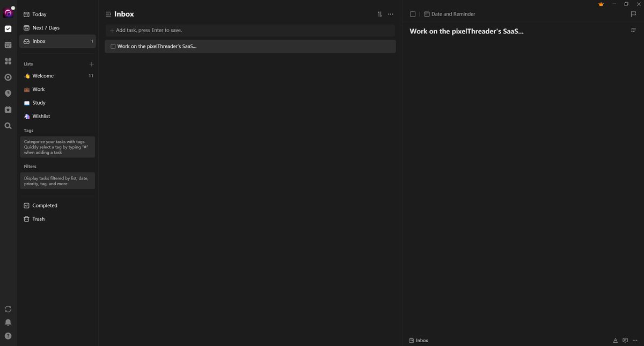The height and width of the screenshot is (346, 644).
Task: Open the Notifications bell
Action: (x=8, y=322)
